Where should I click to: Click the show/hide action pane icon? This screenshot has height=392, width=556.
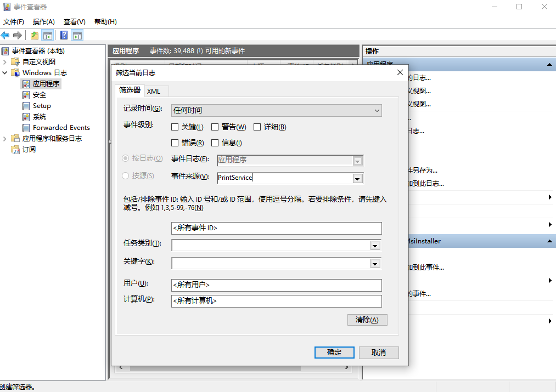click(x=77, y=36)
